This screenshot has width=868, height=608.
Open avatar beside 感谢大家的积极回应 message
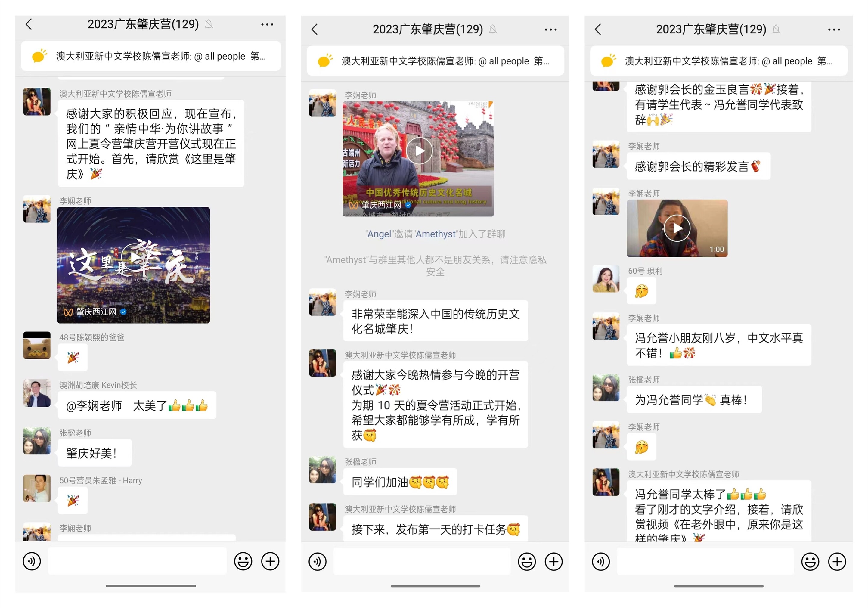pos(37,101)
